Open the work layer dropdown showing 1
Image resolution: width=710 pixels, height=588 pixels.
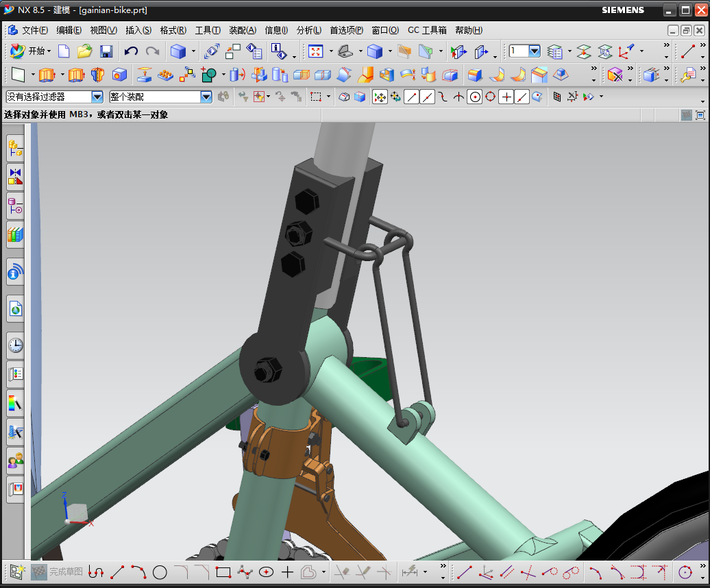click(x=535, y=51)
